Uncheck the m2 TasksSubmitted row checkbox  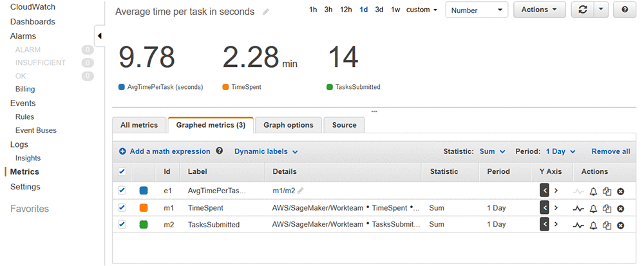(122, 225)
